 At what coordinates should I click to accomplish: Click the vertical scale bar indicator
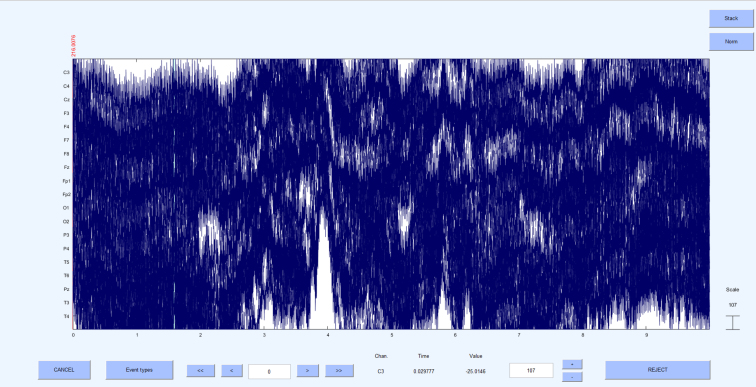[732, 322]
